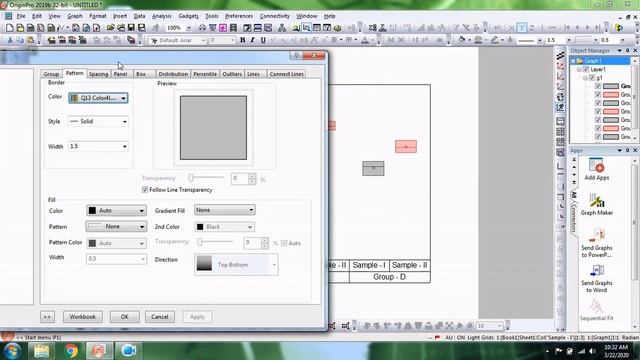Open Fill Pattern None dropdown
This screenshot has height=360, width=640.
click(x=116, y=227)
